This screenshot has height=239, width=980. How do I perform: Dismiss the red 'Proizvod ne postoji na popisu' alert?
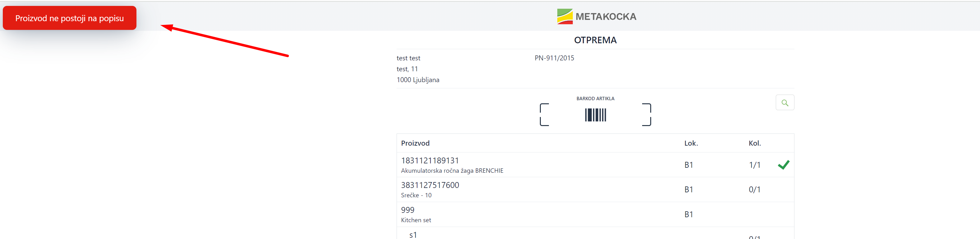pos(70,18)
